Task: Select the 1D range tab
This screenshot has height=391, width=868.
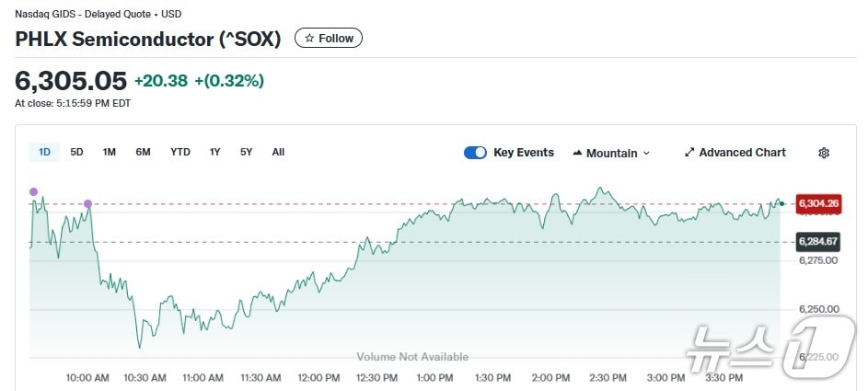Action: click(x=44, y=152)
